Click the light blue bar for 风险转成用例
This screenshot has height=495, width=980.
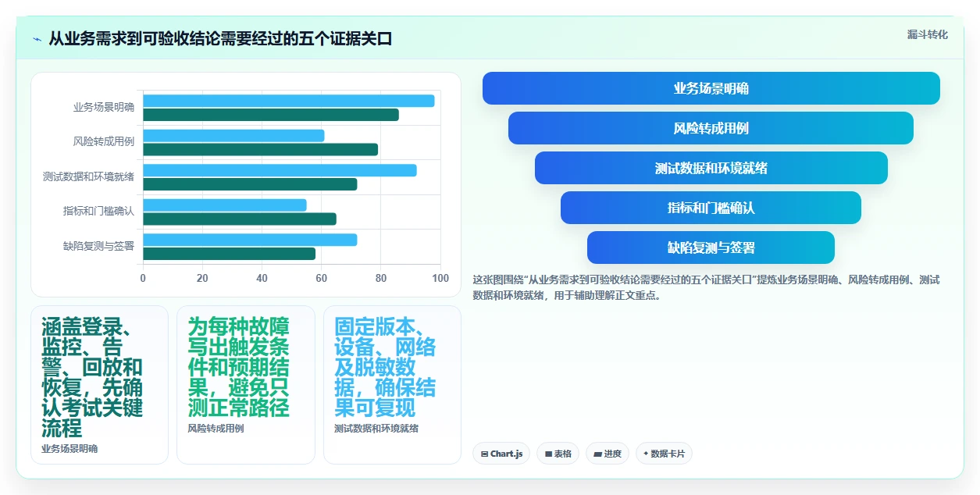(x=233, y=136)
